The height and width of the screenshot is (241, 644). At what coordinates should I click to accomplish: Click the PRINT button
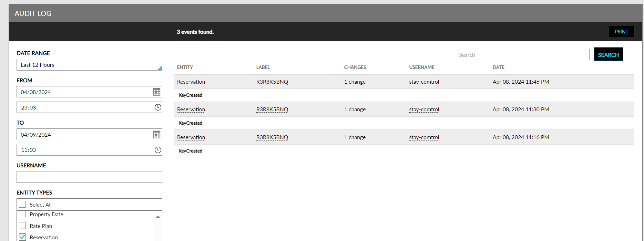(x=621, y=31)
